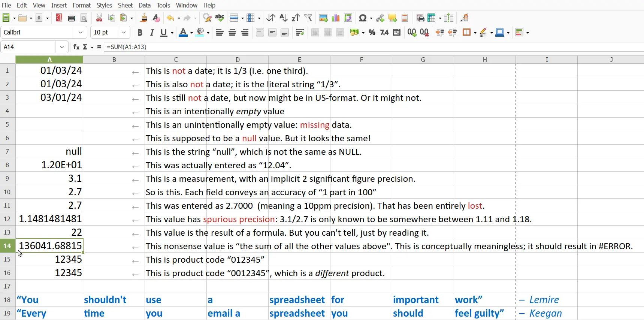Expand the 10 pt font size dropdown
The height and width of the screenshot is (320, 644).
point(124,33)
